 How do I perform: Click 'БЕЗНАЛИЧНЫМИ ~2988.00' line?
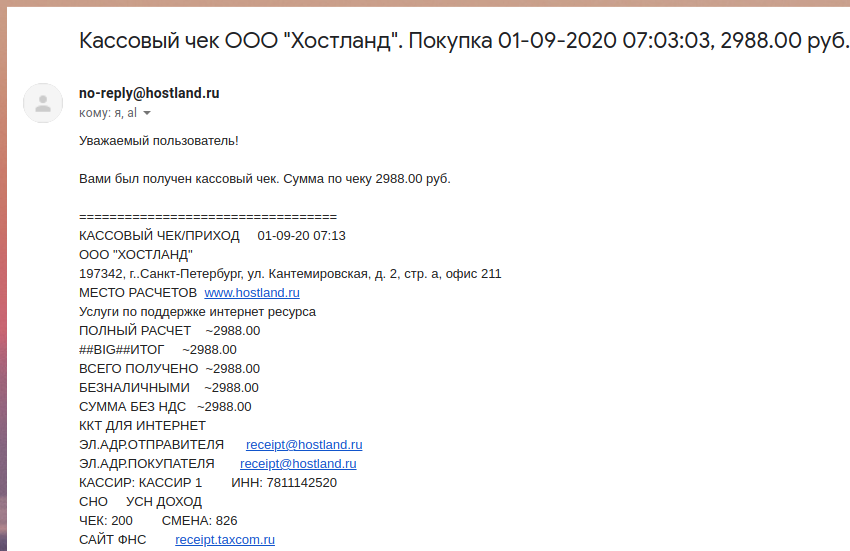coord(169,388)
